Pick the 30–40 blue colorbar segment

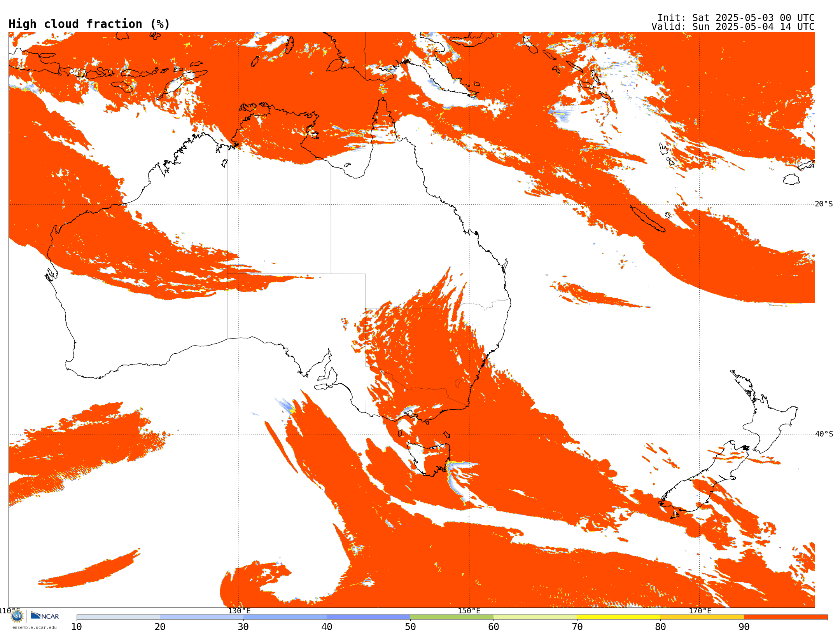tap(285, 617)
